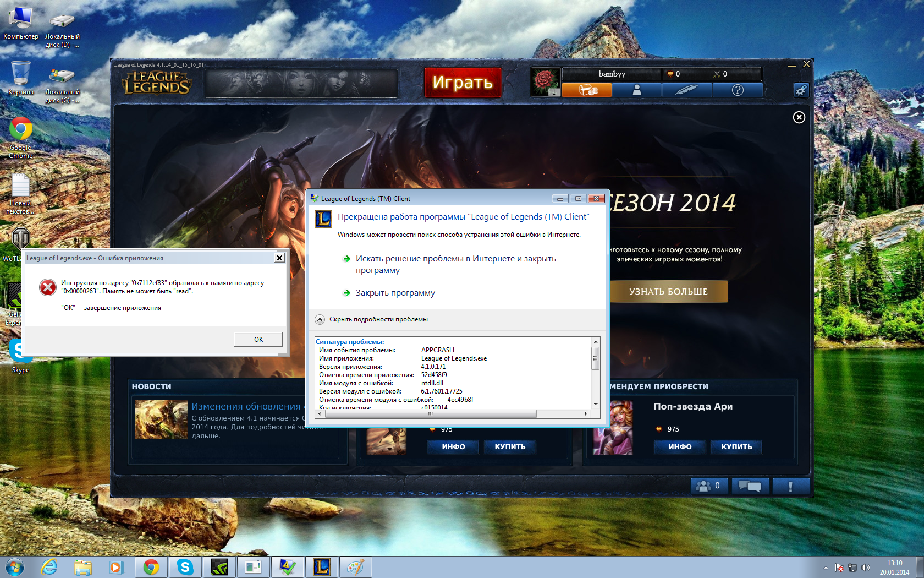Collapse Скрыть подробности проблемы expander

(372, 319)
